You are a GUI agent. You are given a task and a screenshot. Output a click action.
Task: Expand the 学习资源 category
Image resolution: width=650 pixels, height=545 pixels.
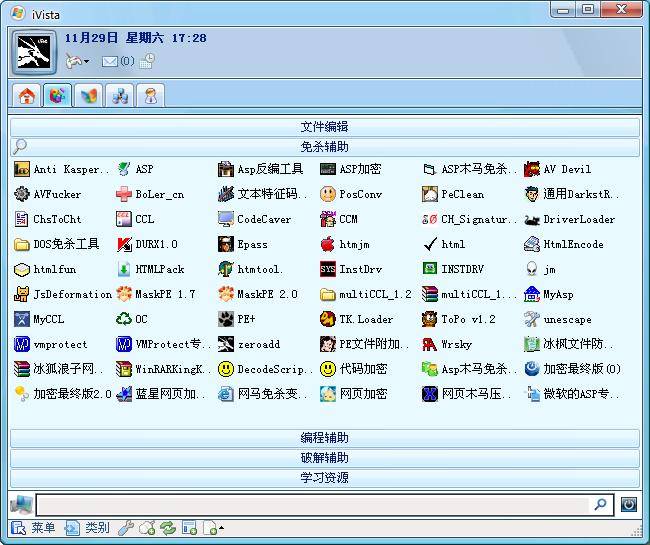click(x=324, y=478)
